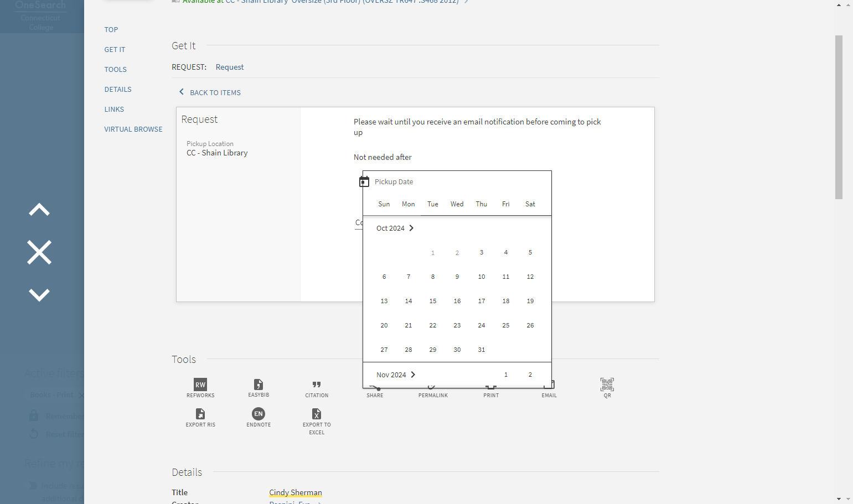
Task: Close the full record view
Action: 39,252
